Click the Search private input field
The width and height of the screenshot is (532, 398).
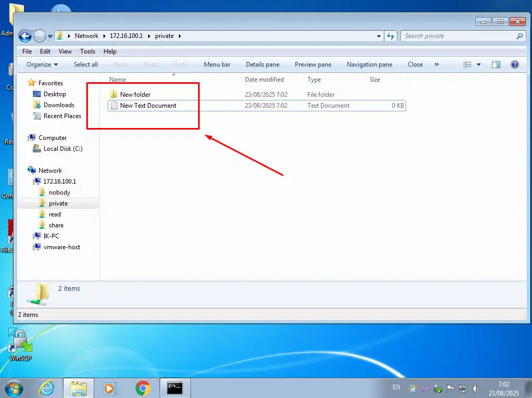[458, 36]
